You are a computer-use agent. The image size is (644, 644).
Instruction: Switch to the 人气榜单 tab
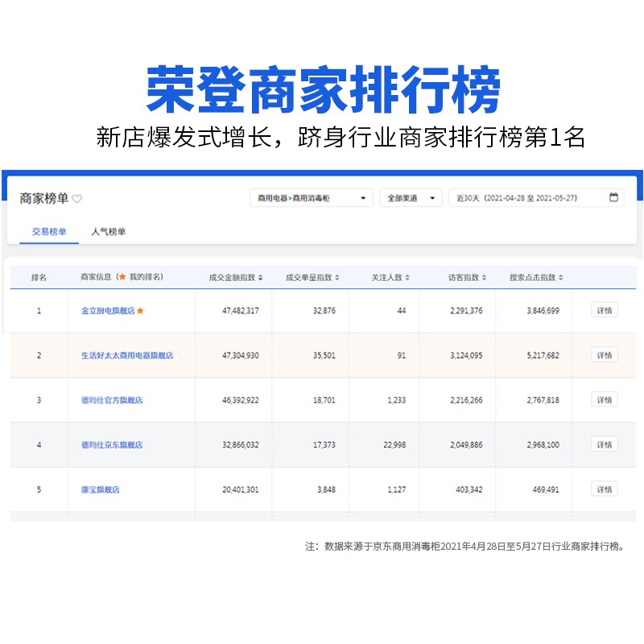[109, 232]
